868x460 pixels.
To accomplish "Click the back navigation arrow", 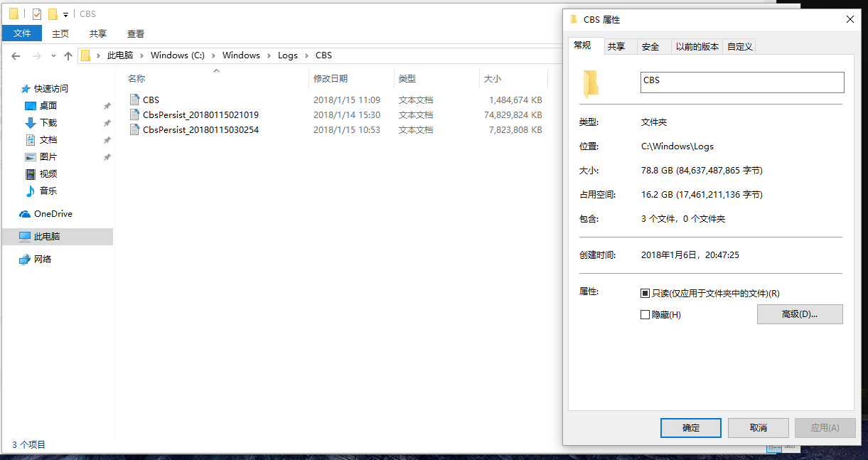I will (x=16, y=55).
